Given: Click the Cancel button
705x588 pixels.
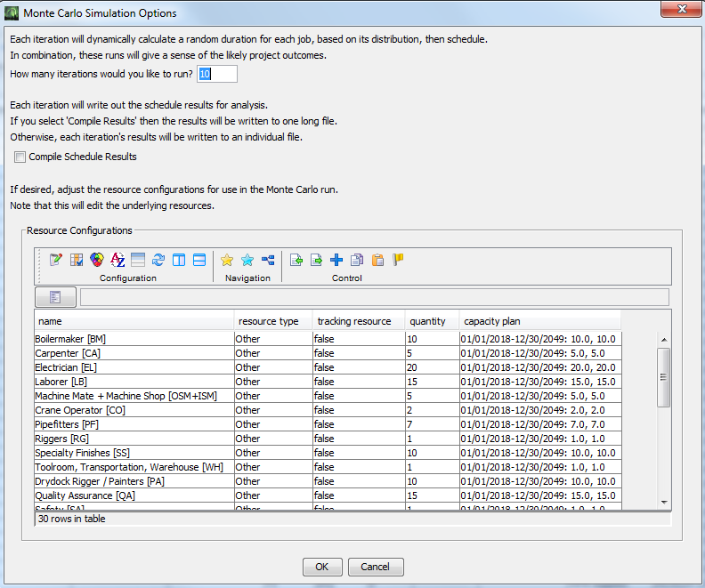Looking at the screenshot, I should [376, 567].
